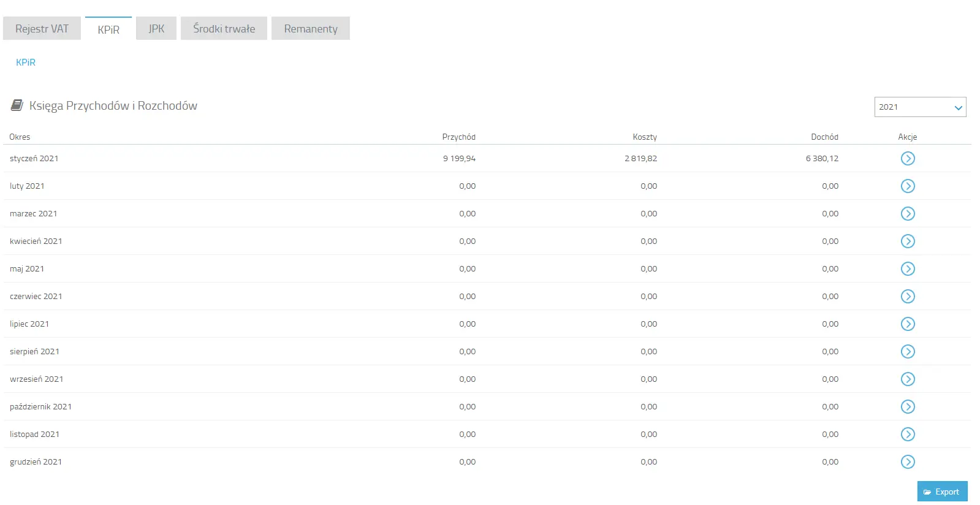Click the Przychód value for luty 2021
Viewport: 980px width, 505px height.
point(468,186)
